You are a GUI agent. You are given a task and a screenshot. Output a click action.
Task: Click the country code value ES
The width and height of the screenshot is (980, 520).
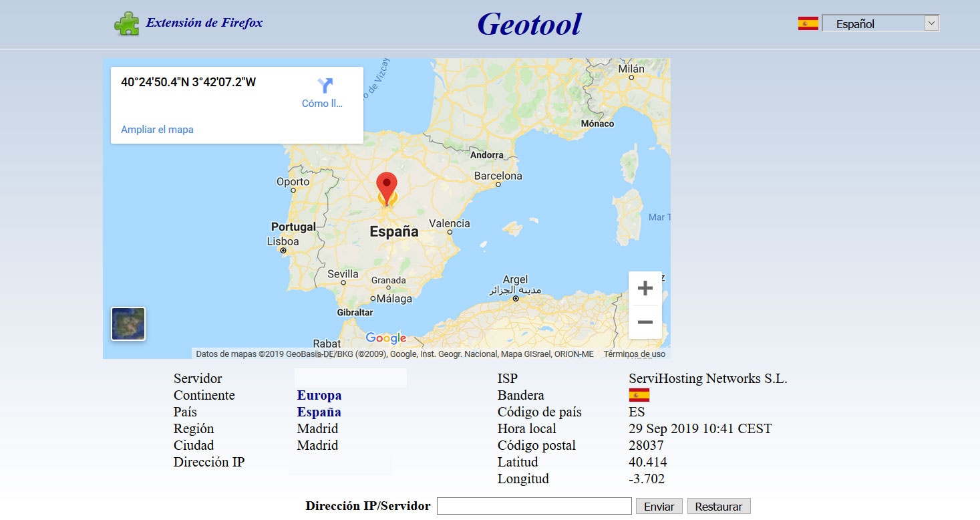point(637,412)
